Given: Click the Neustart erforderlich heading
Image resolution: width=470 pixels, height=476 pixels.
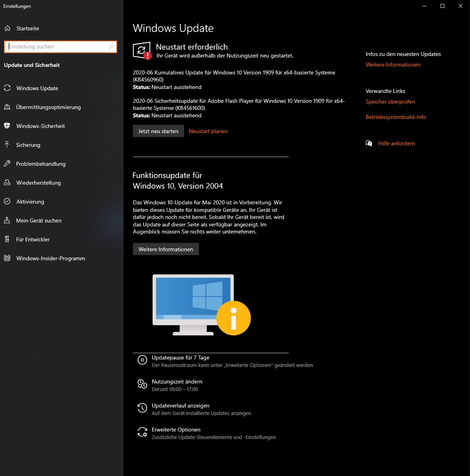Looking at the screenshot, I should 192,47.
